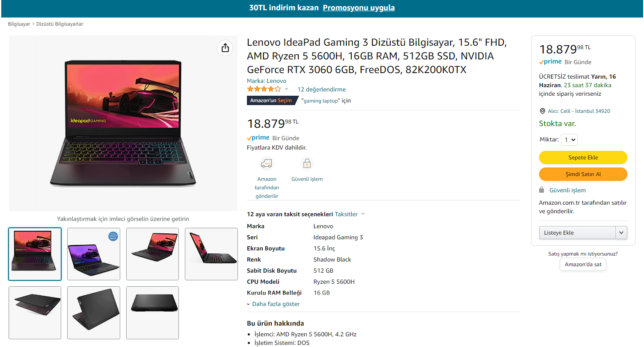Open the 12 değerlendirme reviews link

[321, 89]
